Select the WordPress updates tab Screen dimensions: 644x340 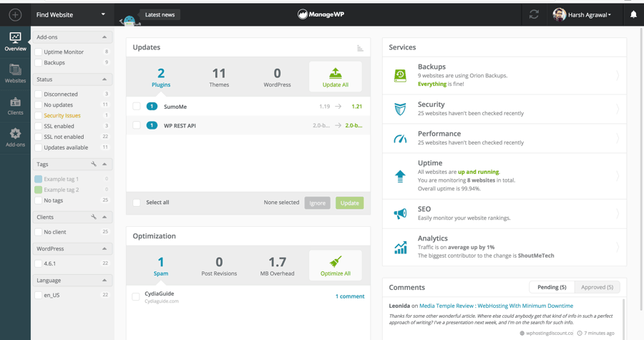277,77
